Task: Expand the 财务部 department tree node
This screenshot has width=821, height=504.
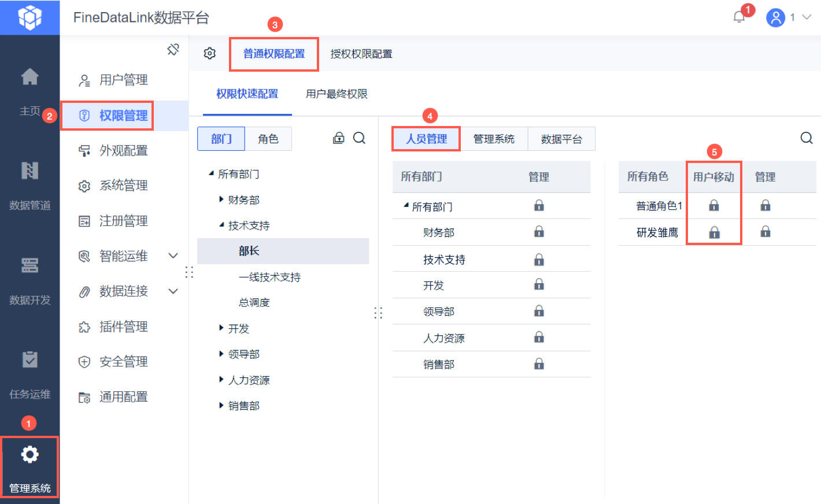Action: [221, 199]
